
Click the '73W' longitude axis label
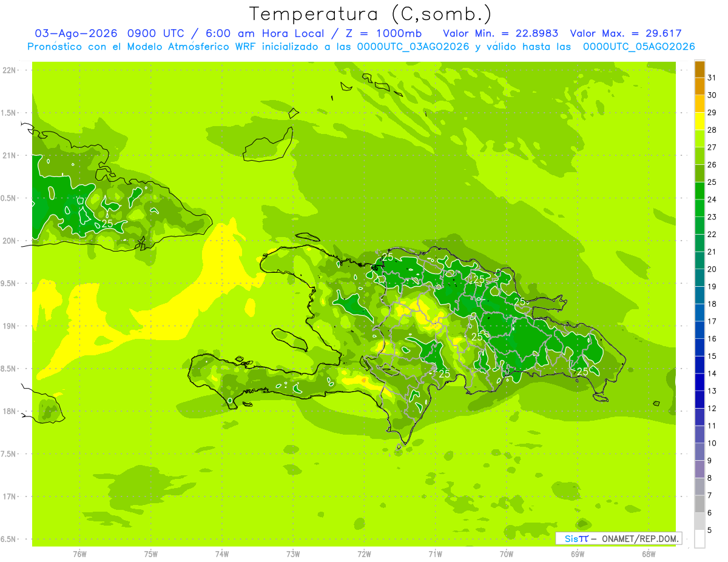(293, 554)
